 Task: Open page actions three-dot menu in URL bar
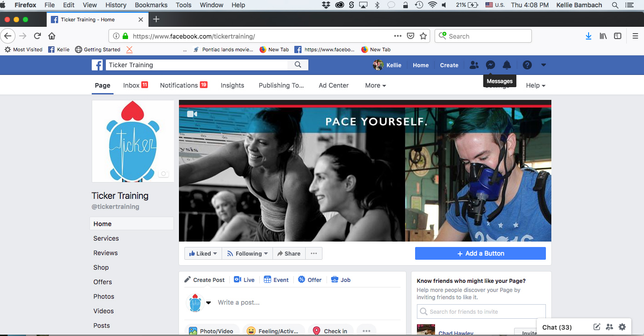coord(398,36)
